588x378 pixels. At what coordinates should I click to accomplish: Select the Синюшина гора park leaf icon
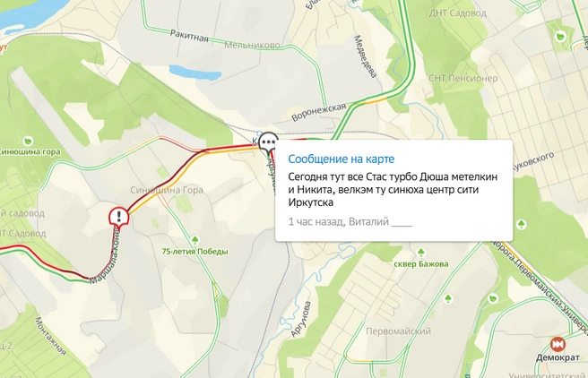(x=28, y=142)
